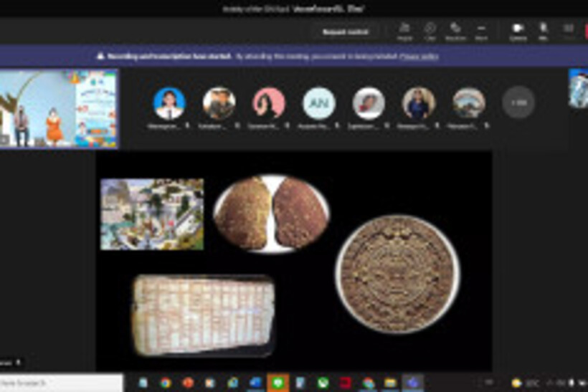588x392 pixels.
Task: Click the split round stone image on slide
Action: pos(272,214)
